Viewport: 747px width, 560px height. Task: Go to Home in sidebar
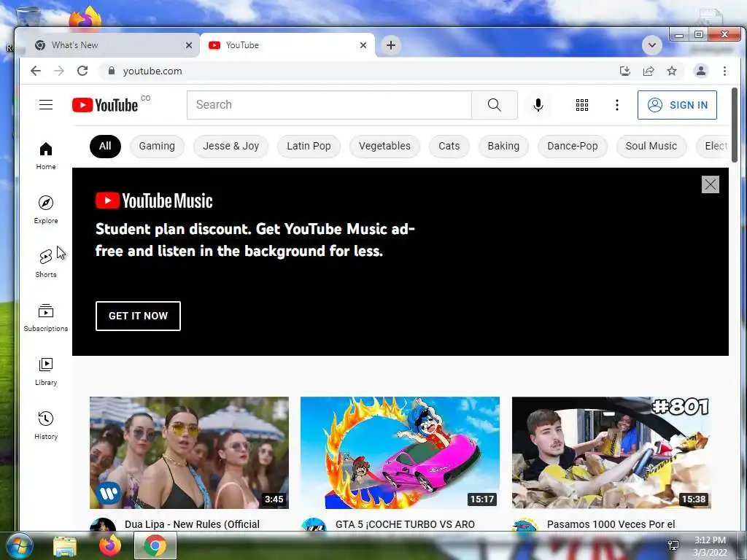tap(46, 156)
